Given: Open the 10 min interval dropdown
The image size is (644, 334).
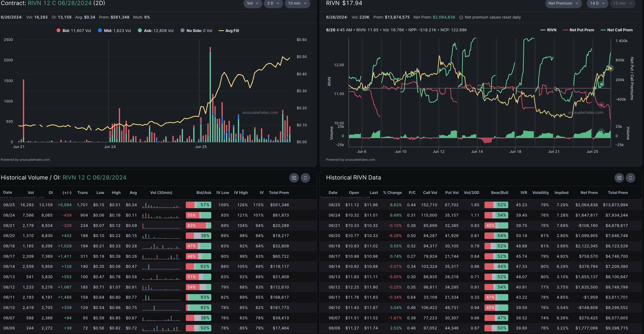Looking at the screenshot, I should [297, 3].
